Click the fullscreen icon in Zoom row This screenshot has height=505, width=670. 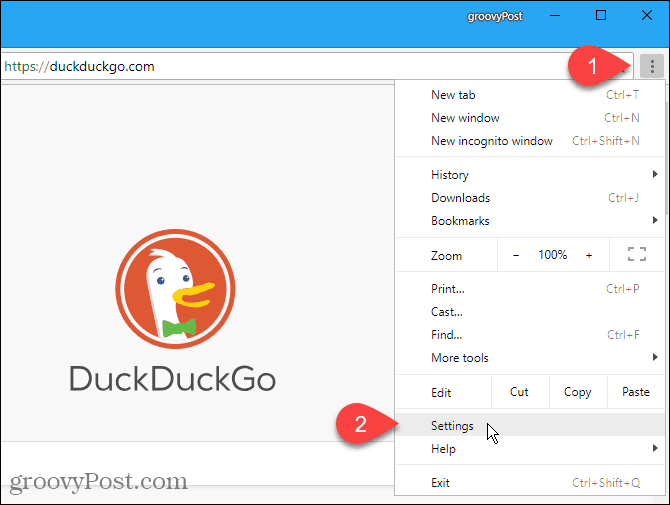[x=637, y=255]
